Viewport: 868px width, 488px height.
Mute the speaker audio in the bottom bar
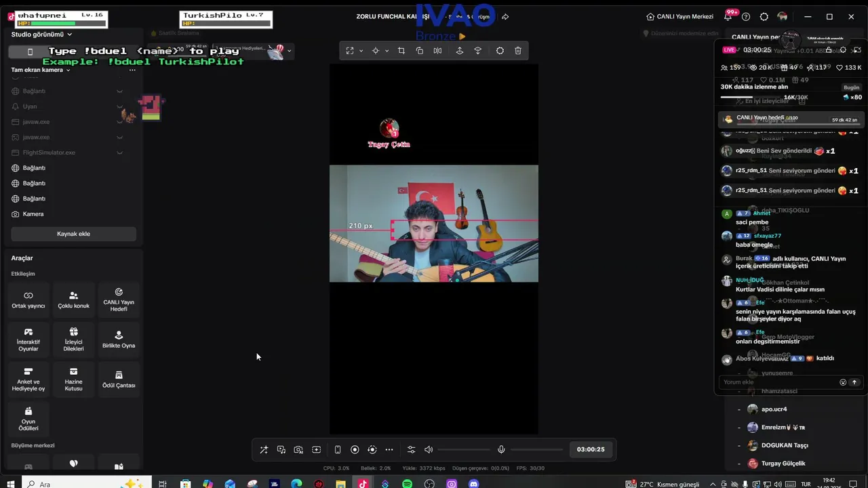(x=429, y=449)
